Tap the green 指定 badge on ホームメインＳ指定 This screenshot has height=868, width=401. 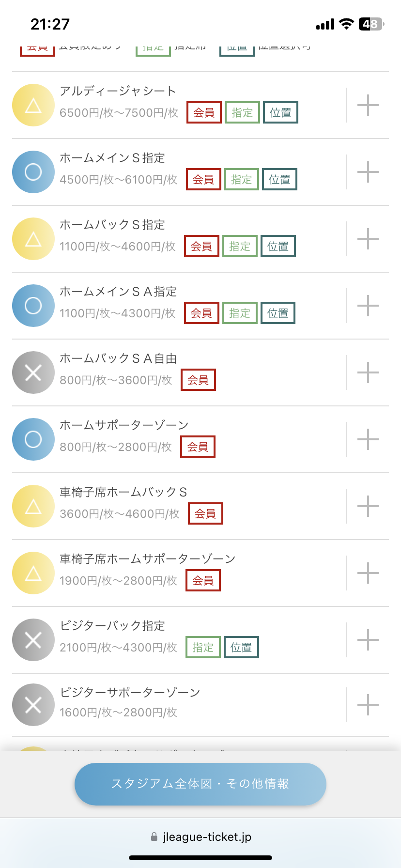click(241, 180)
